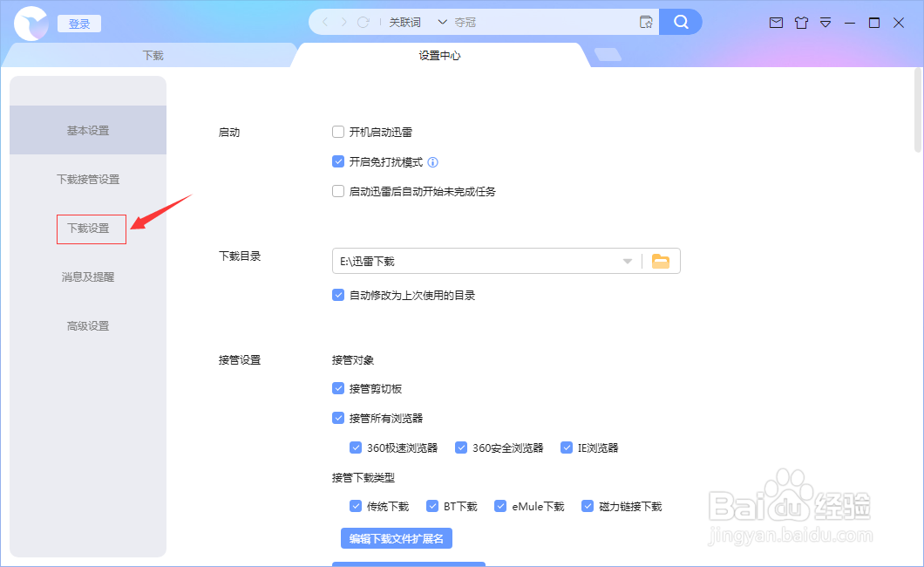Image resolution: width=924 pixels, height=567 pixels.
Task: Click the forward arrow in the search bar
Action: [x=346, y=21]
